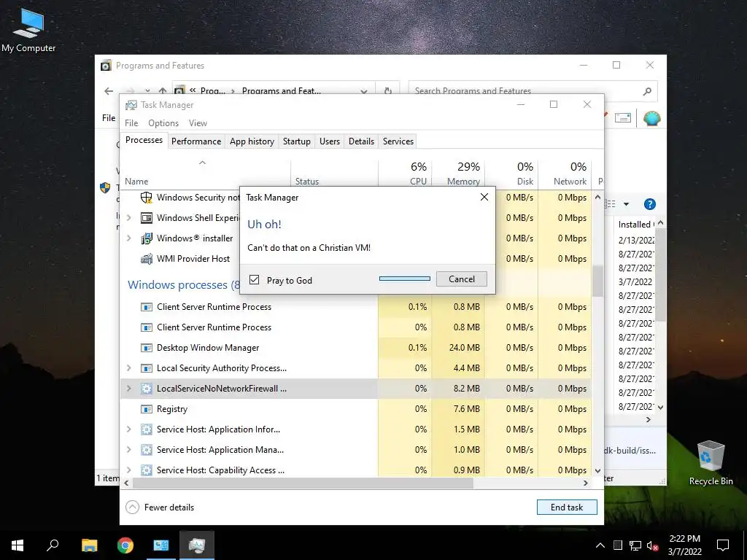Switch to the Control Panel taskbar window
This screenshot has width=747, height=560.
tap(161, 545)
